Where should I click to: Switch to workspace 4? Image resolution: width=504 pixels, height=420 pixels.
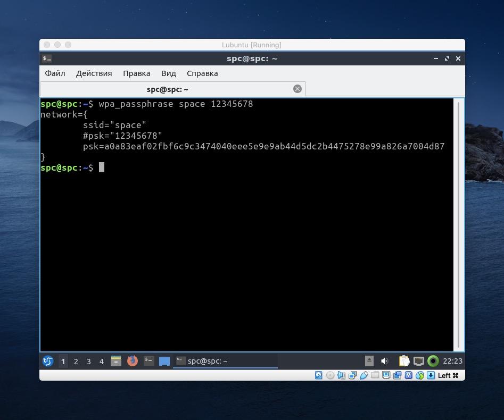coord(102,361)
